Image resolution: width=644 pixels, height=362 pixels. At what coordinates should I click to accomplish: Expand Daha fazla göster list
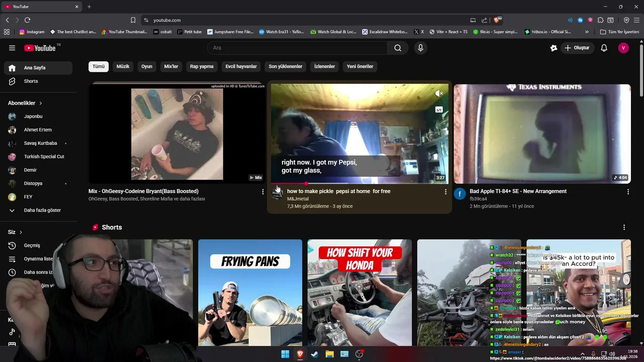(38, 210)
